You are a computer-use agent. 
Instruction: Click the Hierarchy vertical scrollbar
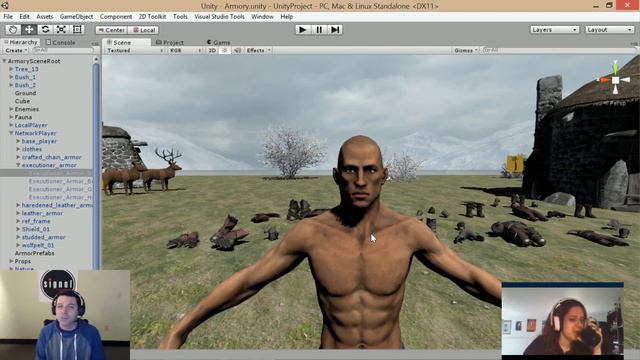click(x=96, y=163)
